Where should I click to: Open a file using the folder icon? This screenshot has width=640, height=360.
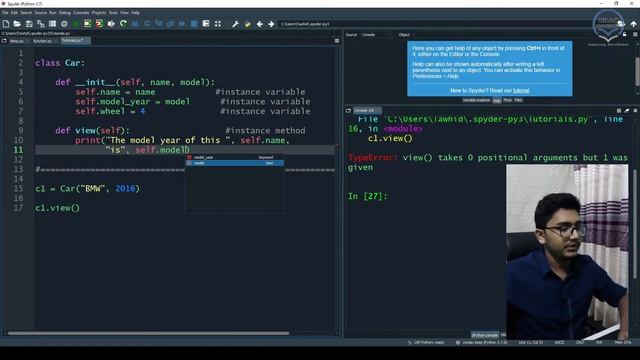tap(17, 24)
